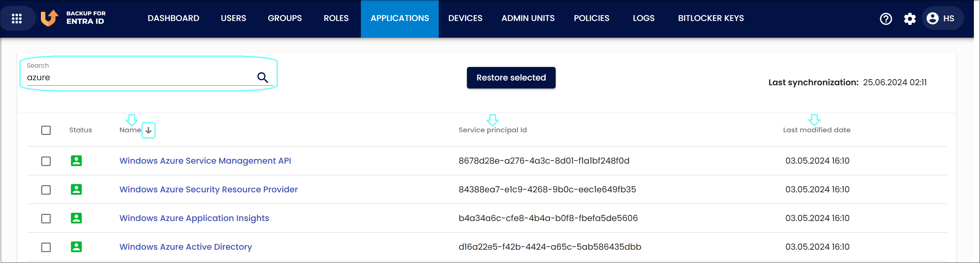Screen dimensions: 980x263
Task: Sort by the Name column header
Action: click(x=130, y=130)
